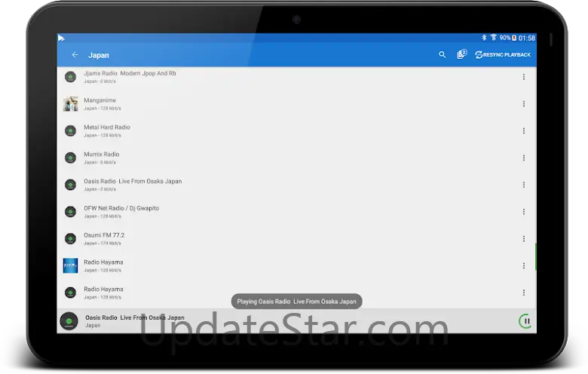Open overflow menu for Osumi FM 77.2
The height and width of the screenshot is (374, 588).
(523, 239)
